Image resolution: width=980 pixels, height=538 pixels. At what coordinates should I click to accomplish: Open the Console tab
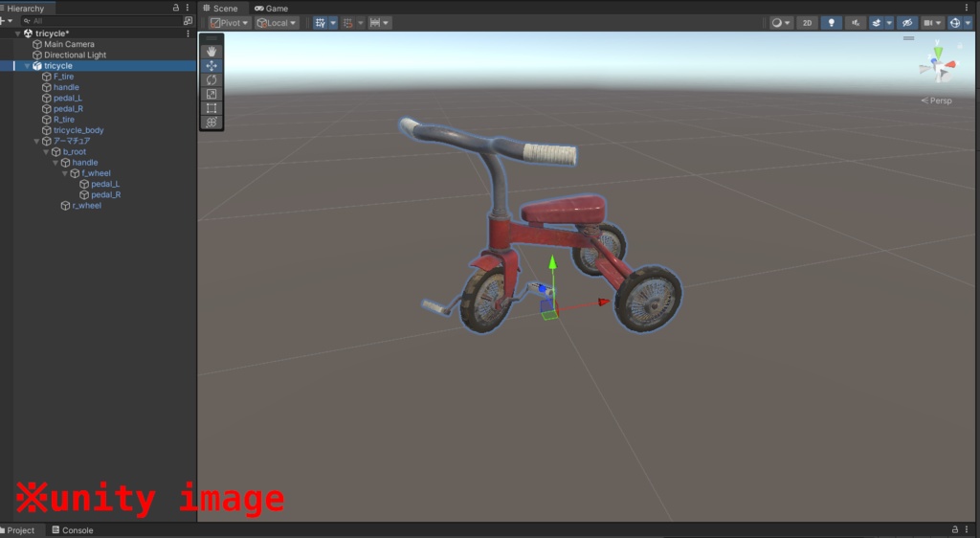[x=73, y=530]
